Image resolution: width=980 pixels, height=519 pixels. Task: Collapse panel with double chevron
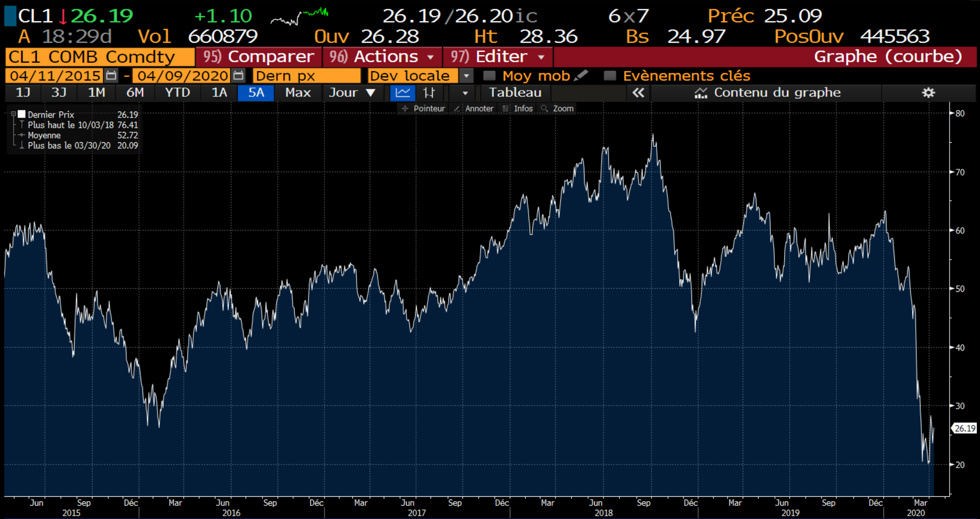(638, 93)
